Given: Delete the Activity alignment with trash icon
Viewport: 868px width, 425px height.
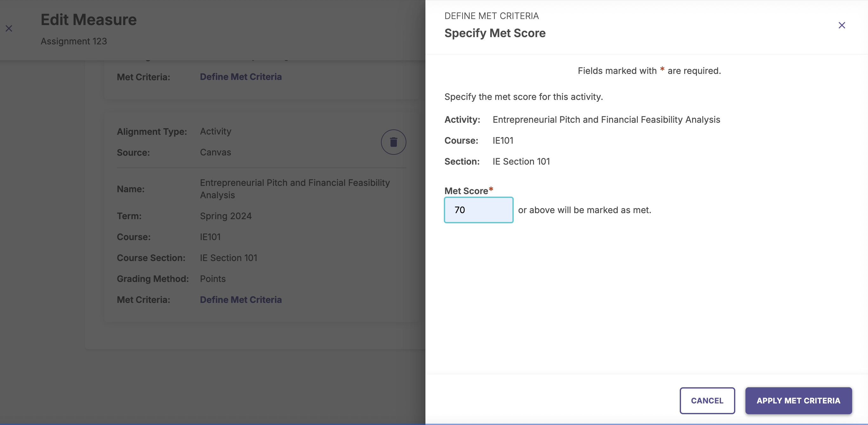Looking at the screenshot, I should click(x=393, y=142).
